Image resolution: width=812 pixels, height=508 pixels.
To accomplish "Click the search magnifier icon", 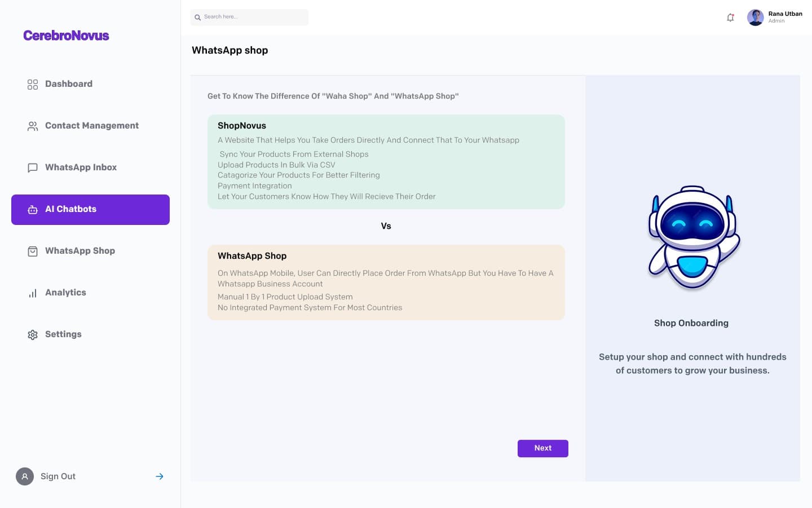I will 197,17.
